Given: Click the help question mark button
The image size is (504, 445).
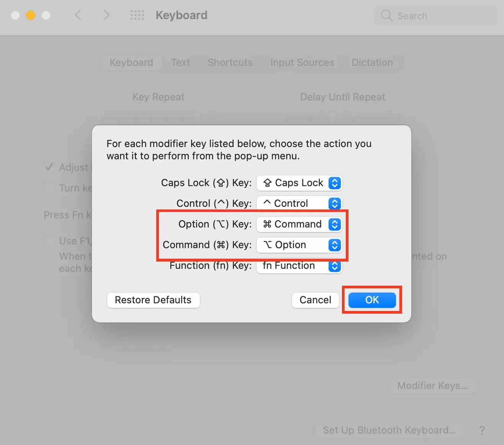Looking at the screenshot, I should [x=482, y=430].
